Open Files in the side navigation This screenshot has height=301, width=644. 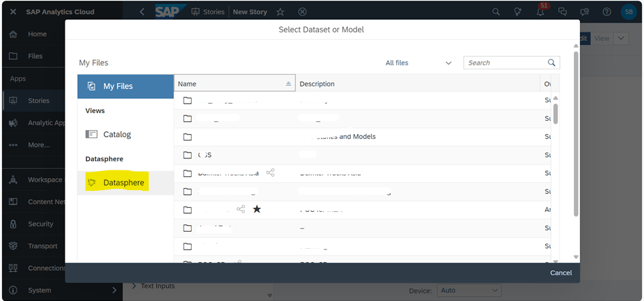35,56
